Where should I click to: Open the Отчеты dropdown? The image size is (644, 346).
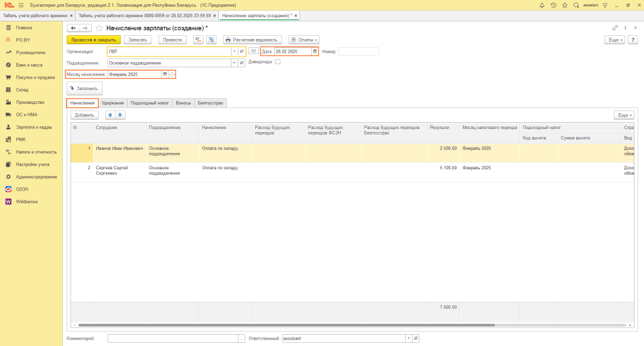304,40
